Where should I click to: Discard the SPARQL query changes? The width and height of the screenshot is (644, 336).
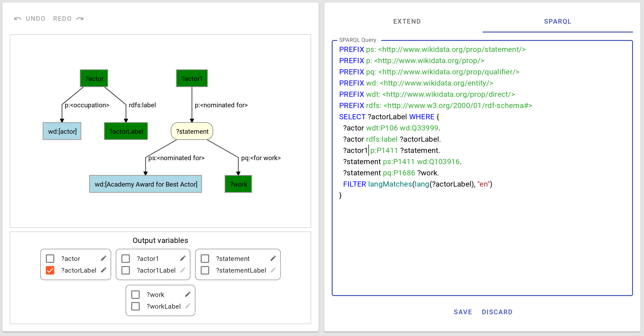[x=497, y=312]
